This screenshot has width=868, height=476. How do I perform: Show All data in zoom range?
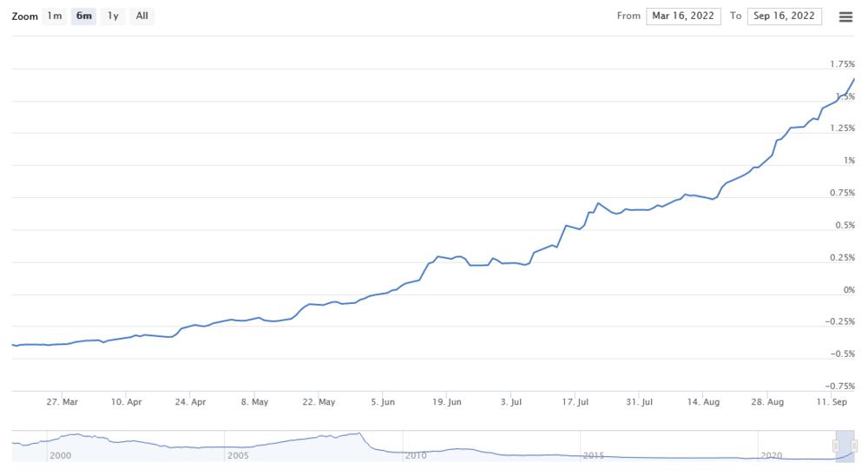pyautogui.click(x=142, y=16)
